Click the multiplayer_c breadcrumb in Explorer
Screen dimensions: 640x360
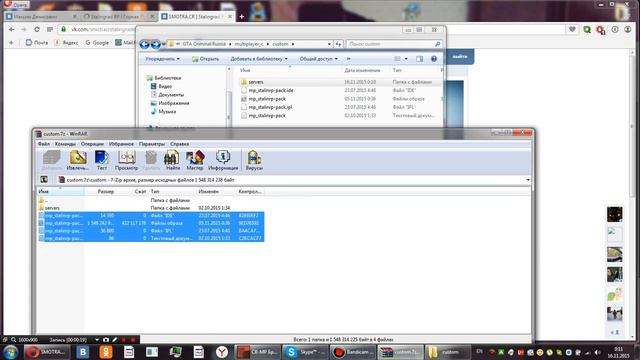click(x=249, y=44)
